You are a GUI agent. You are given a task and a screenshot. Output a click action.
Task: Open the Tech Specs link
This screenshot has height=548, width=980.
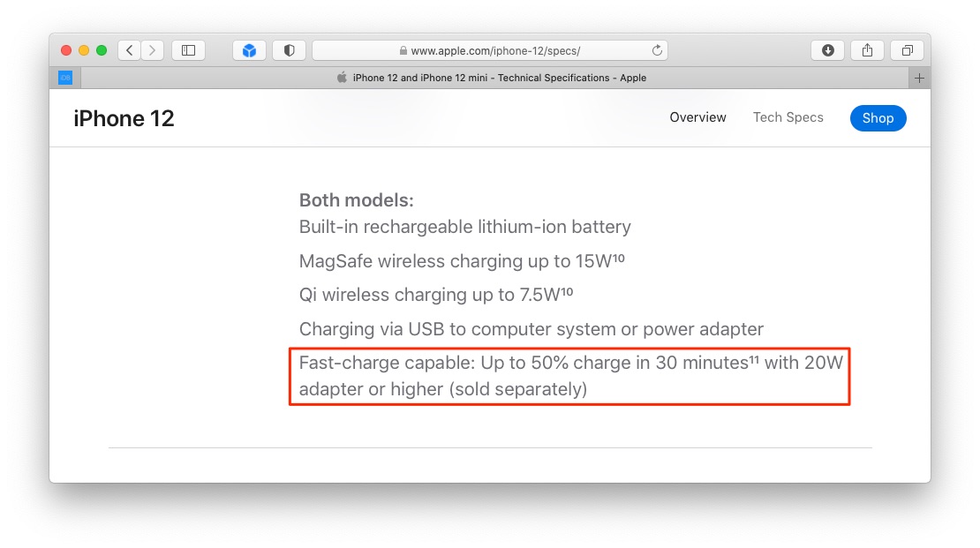point(788,117)
